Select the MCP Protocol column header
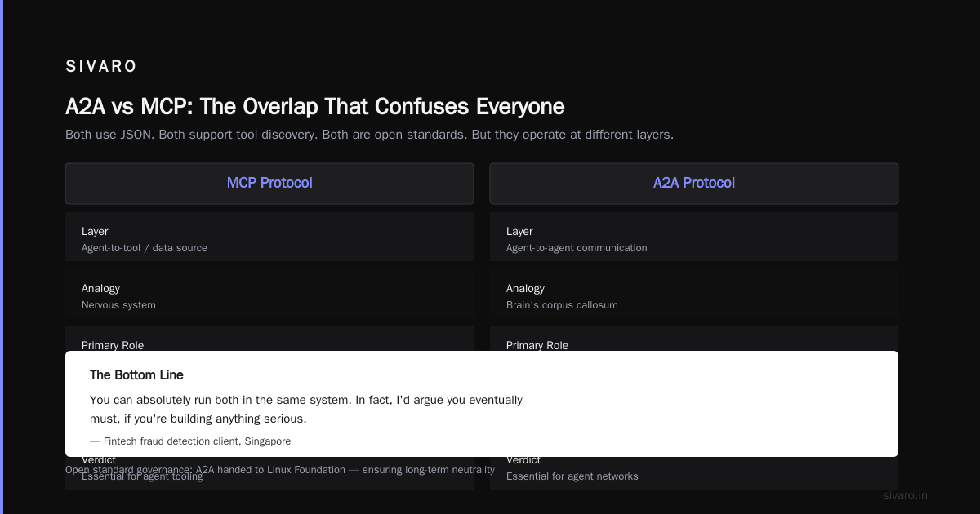The image size is (980, 514). tap(269, 183)
